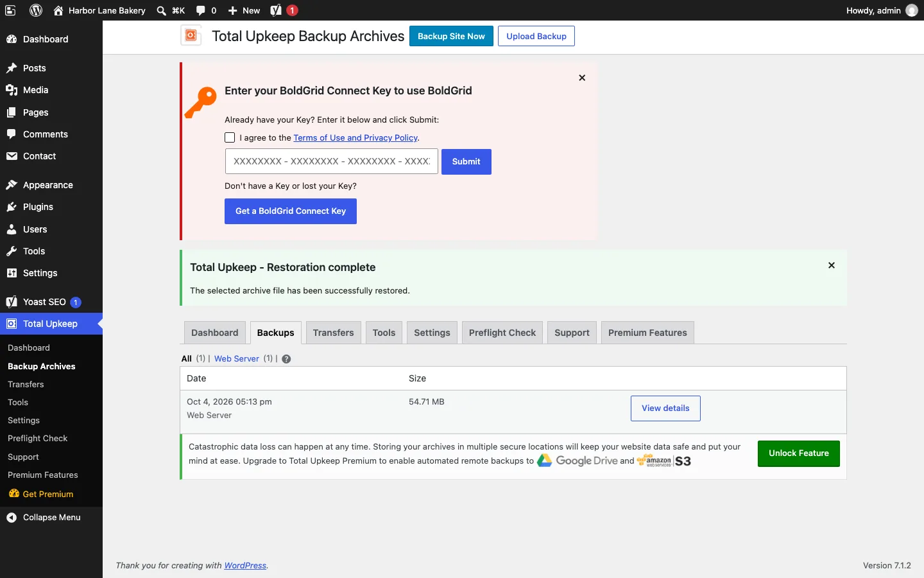Open the Premium Features tab
The height and width of the screenshot is (578, 924).
[647, 333]
